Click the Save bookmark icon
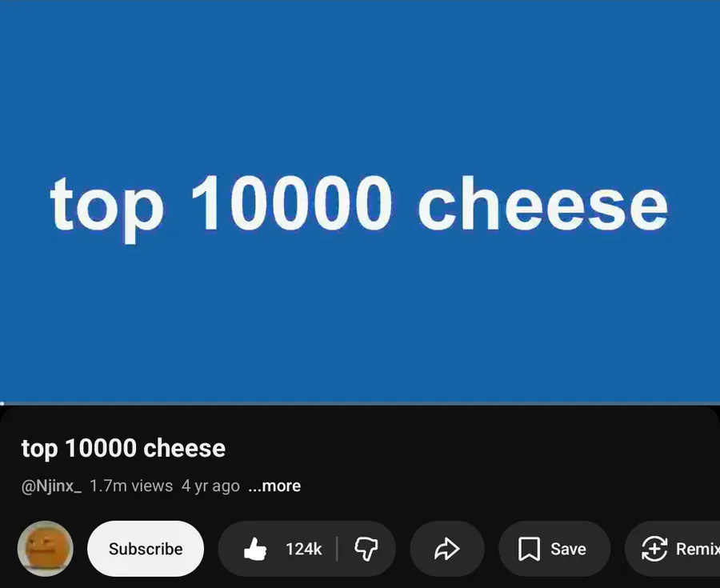 pos(529,549)
